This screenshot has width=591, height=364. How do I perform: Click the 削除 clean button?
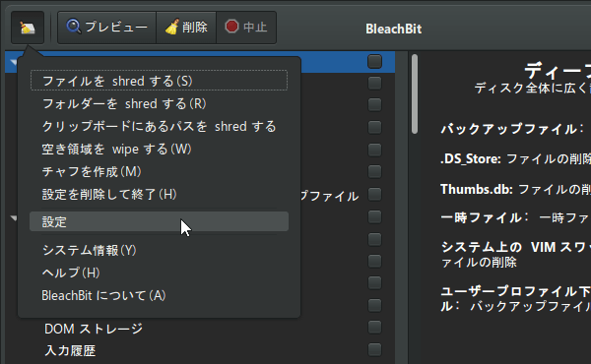pyautogui.click(x=186, y=28)
